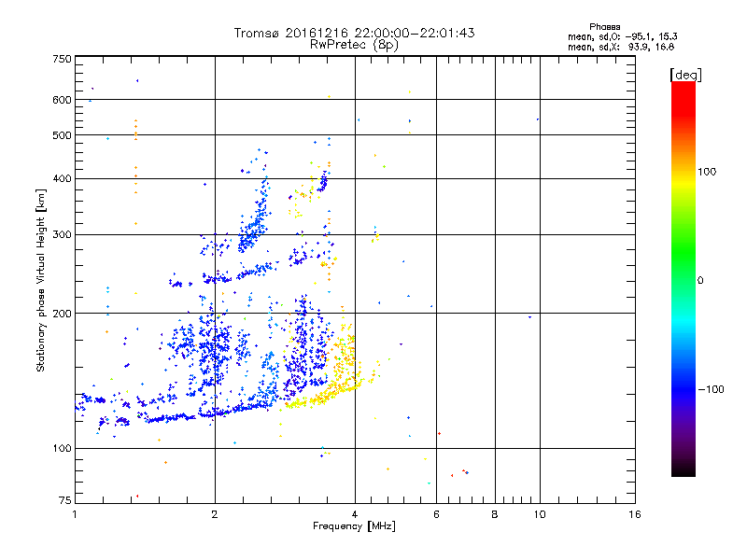This screenshot has height=560, width=747.
Task: Click the colorbar tick label '100'
Action: click(x=707, y=172)
